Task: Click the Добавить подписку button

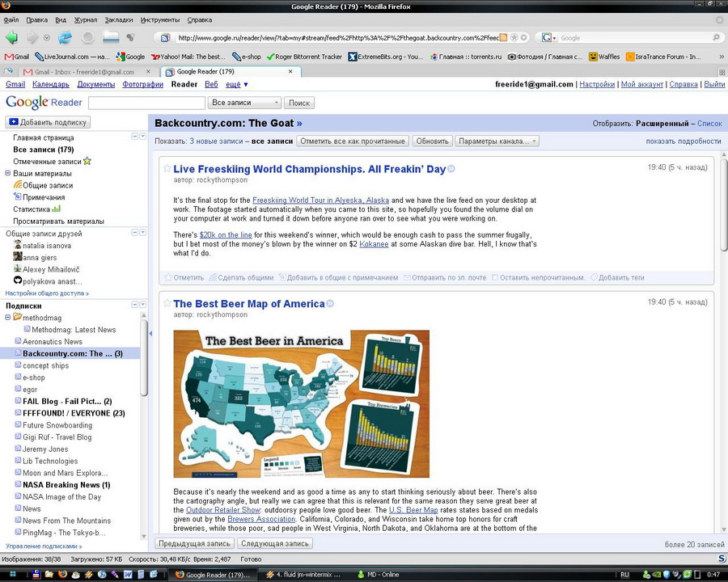Action: [x=48, y=122]
